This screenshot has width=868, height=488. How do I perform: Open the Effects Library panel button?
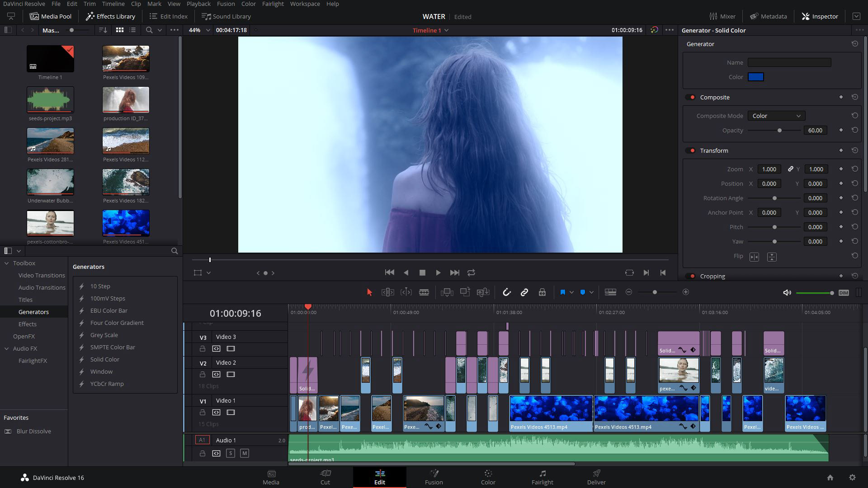(x=111, y=16)
